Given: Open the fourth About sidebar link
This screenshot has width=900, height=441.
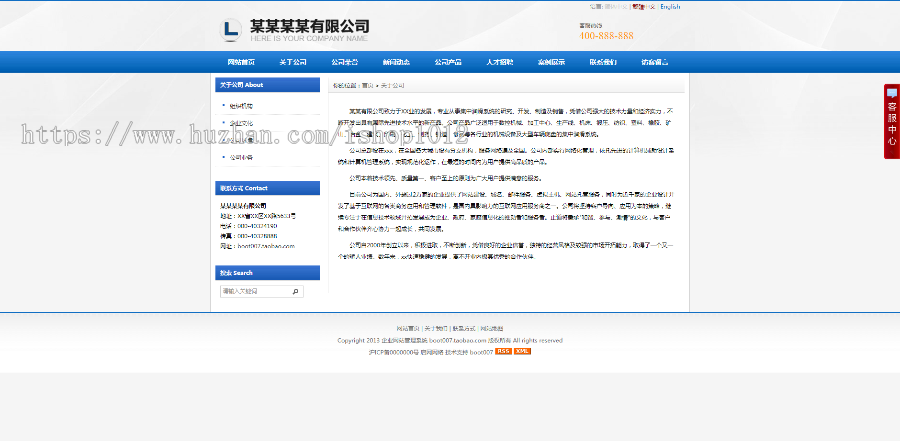Looking at the screenshot, I should click(241, 157).
